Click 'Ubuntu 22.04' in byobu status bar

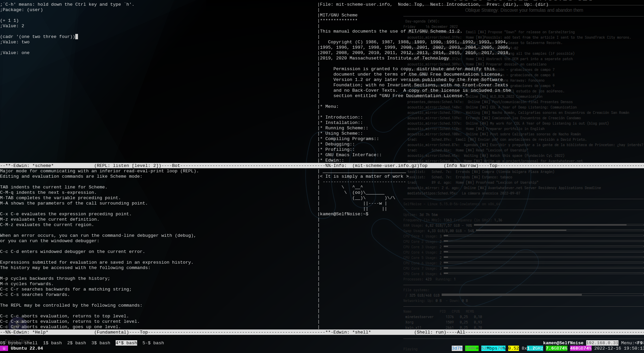(27, 348)
